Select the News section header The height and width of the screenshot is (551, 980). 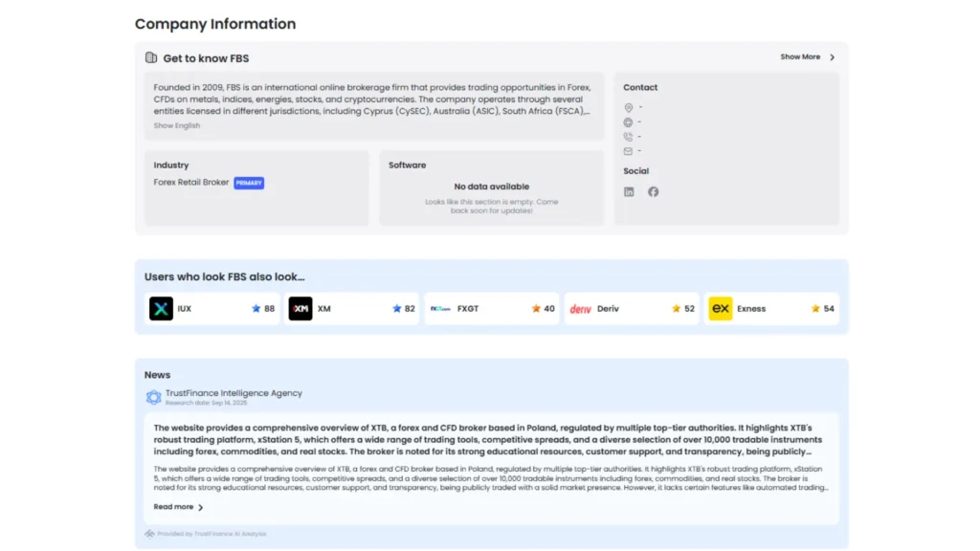[x=157, y=375]
